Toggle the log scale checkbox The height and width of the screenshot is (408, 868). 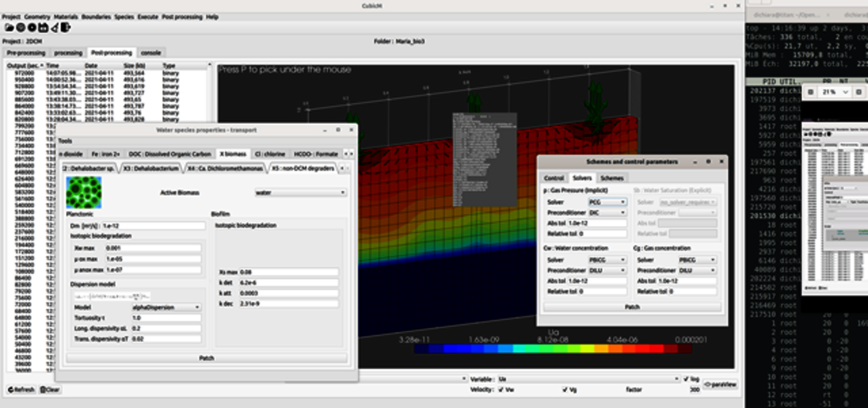tap(687, 379)
